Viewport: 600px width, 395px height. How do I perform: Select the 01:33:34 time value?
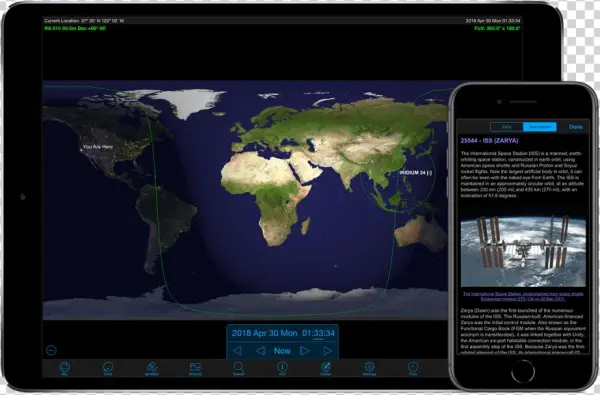click(318, 333)
